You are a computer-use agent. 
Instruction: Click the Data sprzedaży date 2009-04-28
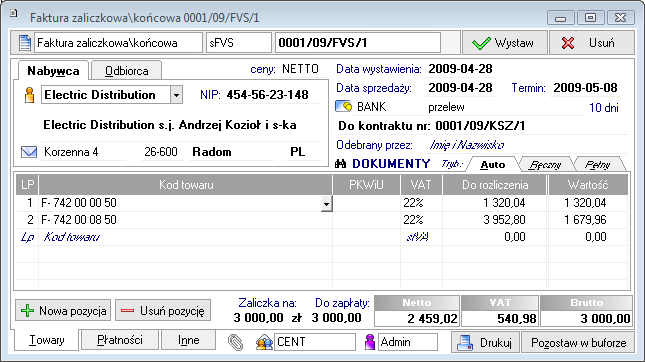[x=460, y=88]
